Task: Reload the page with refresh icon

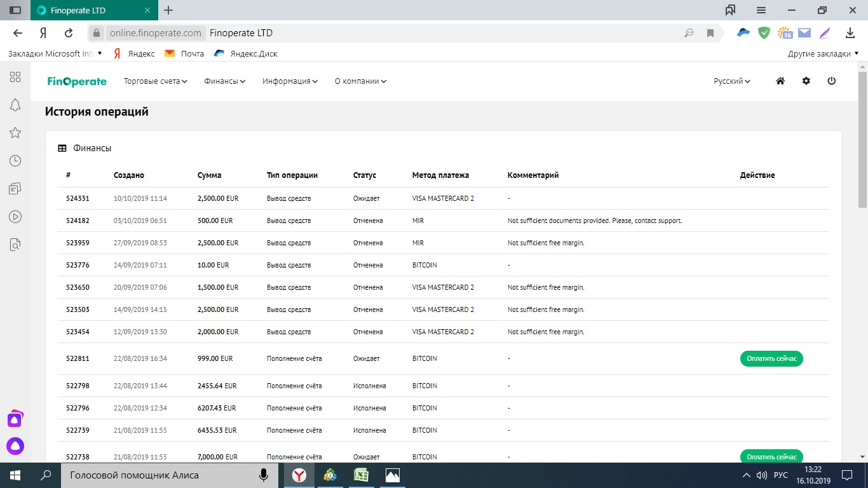Action: click(69, 33)
